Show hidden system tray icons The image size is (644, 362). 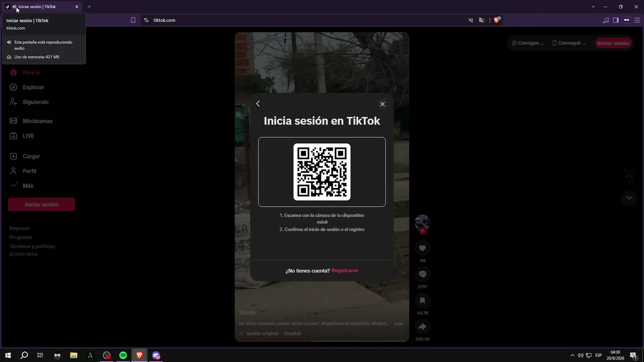pyautogui.click(x=572, y=355)
